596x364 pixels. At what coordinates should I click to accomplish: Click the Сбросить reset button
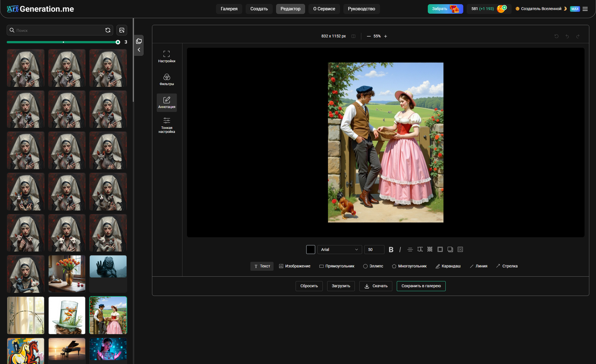pyautogui.click(x=309, y=286)
